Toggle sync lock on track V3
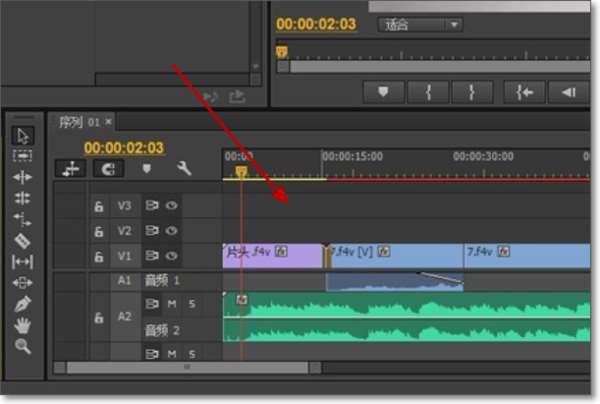Screen dimensions: 600x404 (152, 206)
